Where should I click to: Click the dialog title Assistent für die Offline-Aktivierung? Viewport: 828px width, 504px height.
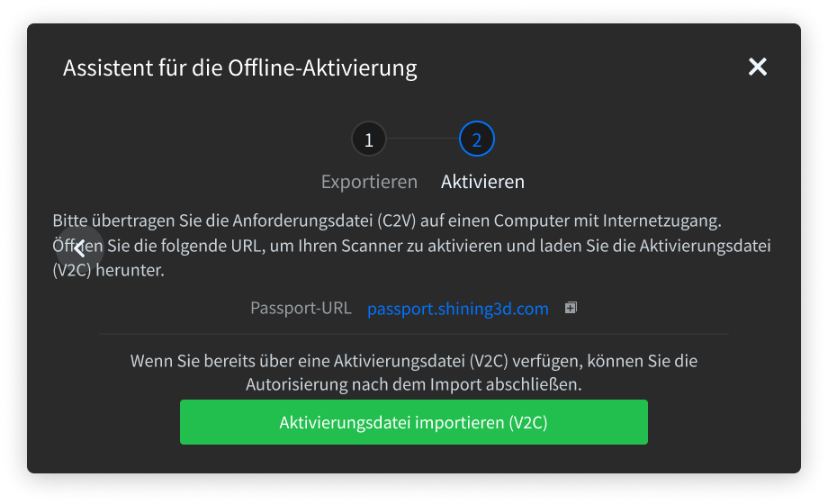point(239,68)
